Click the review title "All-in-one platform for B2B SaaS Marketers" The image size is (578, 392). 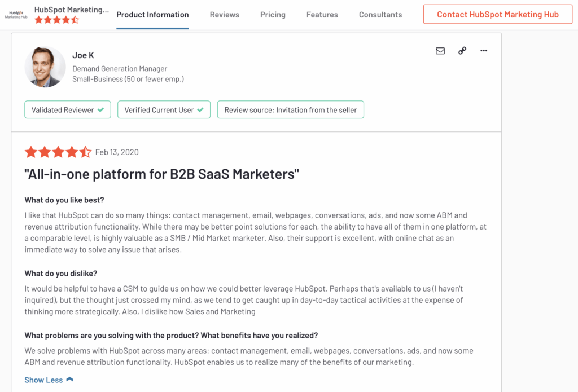click(x=162, y=174)
